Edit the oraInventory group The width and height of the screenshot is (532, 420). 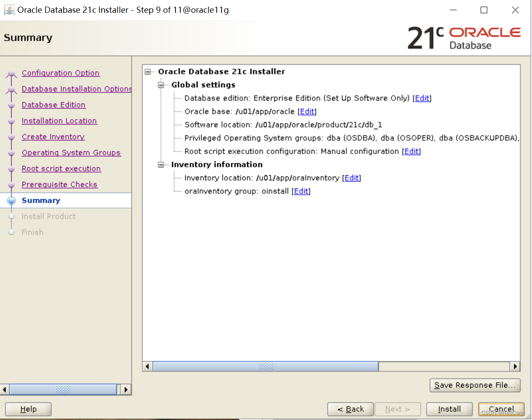coord(301,191)
